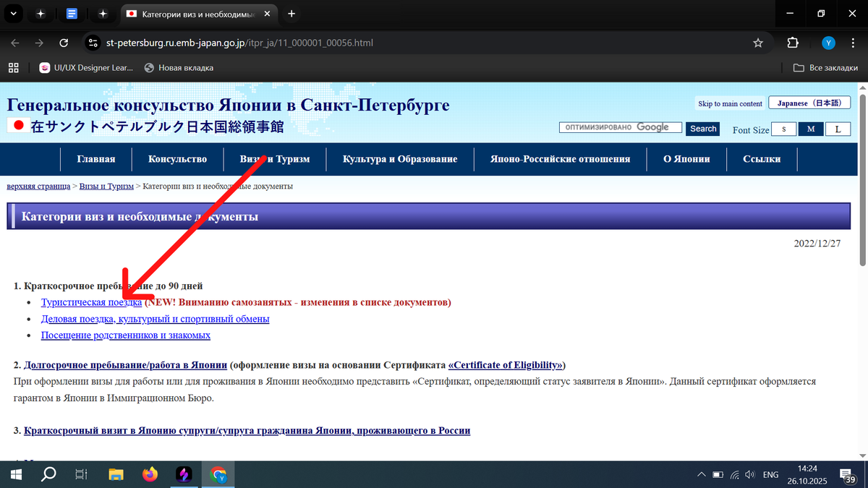Viewport: 868px width, 488px height.
Task: Open the Chrome profile avatar
Action: tap(829, 43)
